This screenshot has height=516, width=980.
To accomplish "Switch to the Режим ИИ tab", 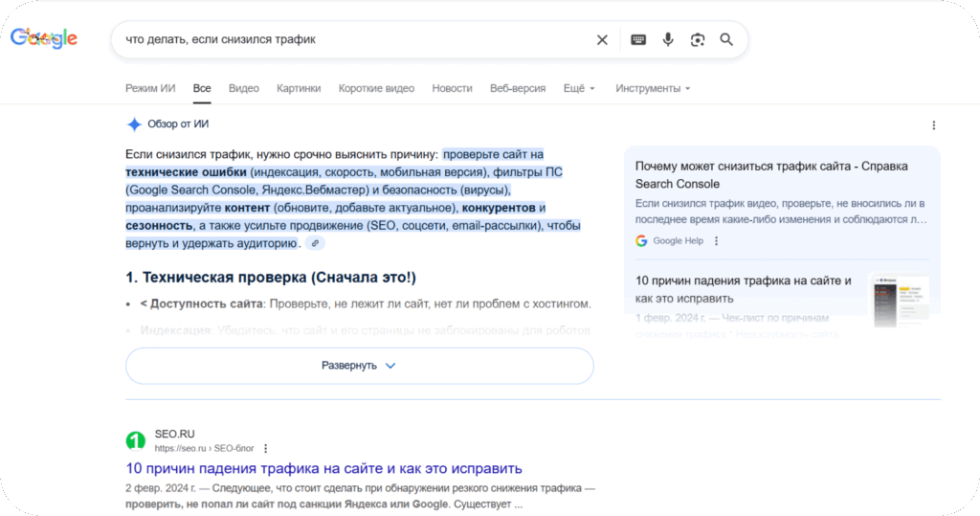I will pos(150,88).
